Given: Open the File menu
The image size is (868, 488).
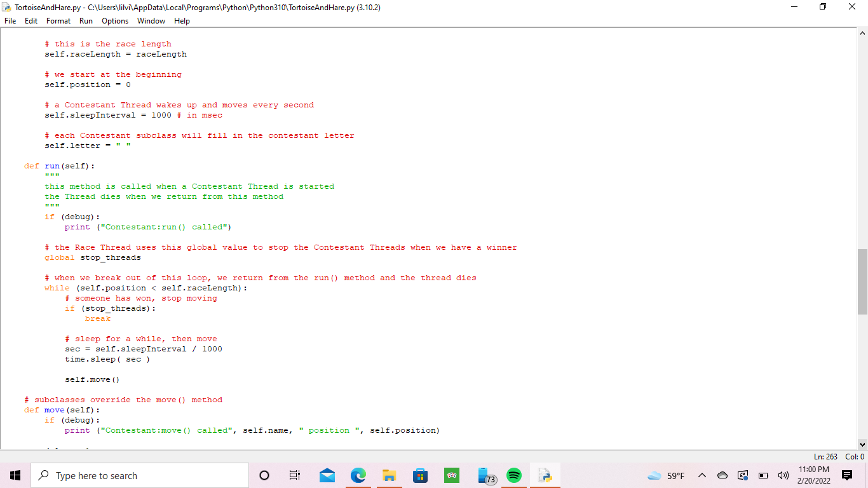Looking at the screenshot, I should [10, 21].
